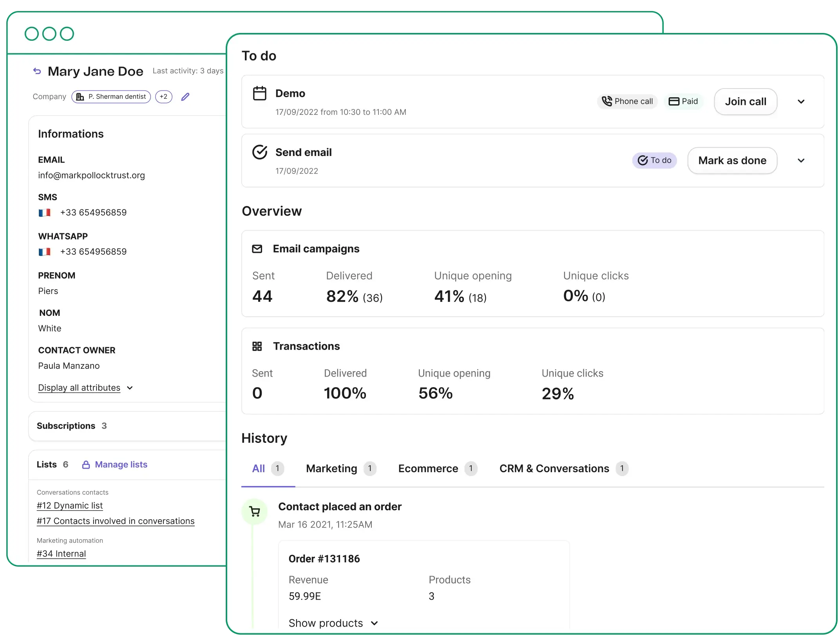Edit the company with the pencil icon

[x=185, y=96]
